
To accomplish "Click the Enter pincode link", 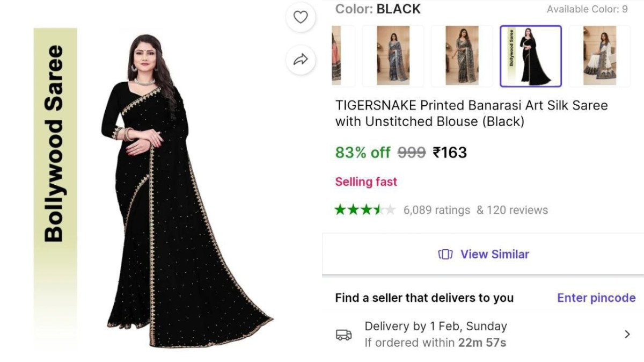I will 596,298.
